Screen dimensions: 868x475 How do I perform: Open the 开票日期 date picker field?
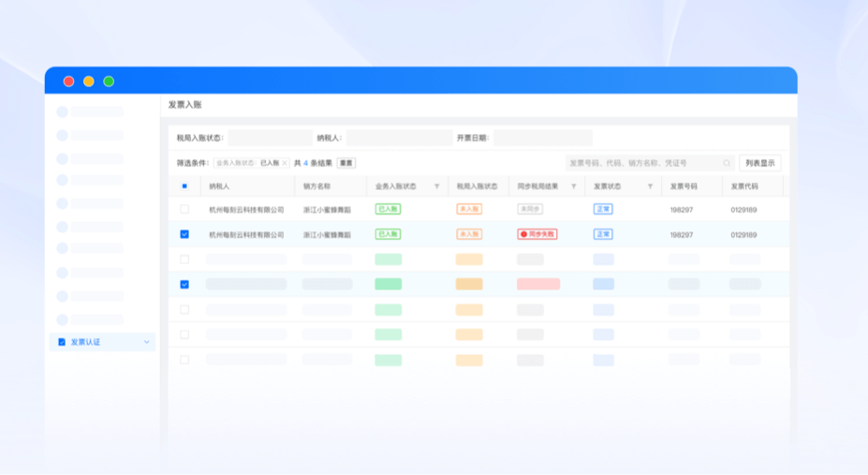point(543,138)
